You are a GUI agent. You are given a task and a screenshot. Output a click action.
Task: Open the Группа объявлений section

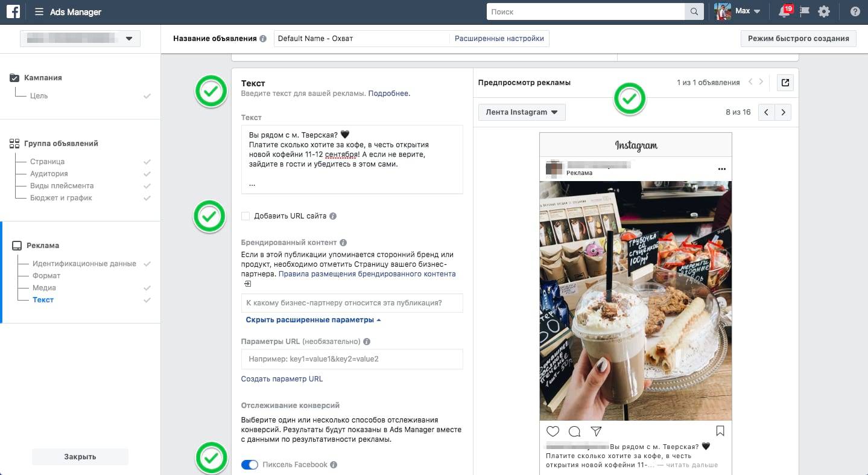(x=61, y=144)
